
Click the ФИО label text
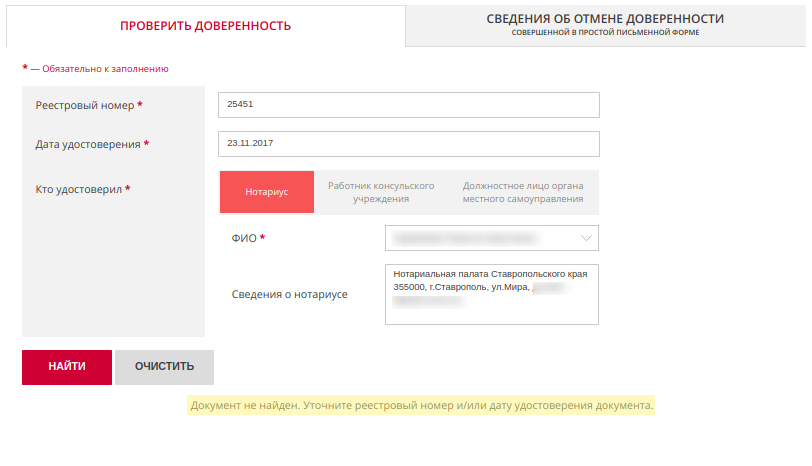click(244, 238)
